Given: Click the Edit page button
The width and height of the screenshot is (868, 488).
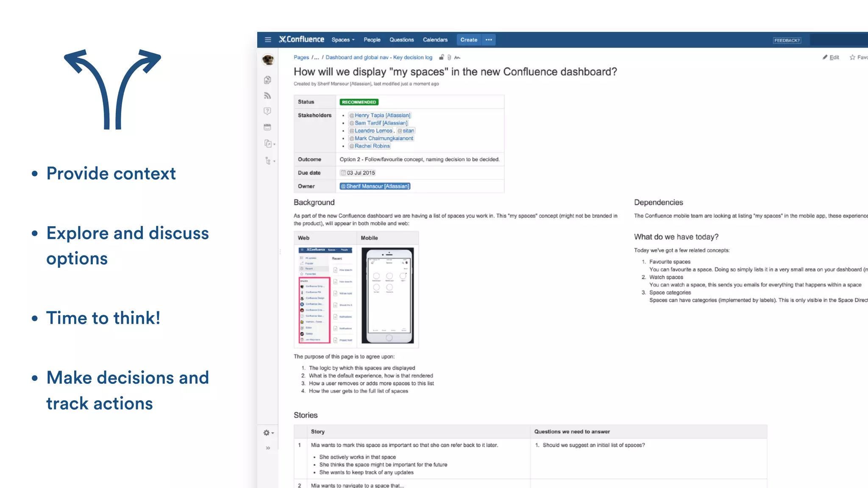Looking at the screenshot, I should pos(831,57).
